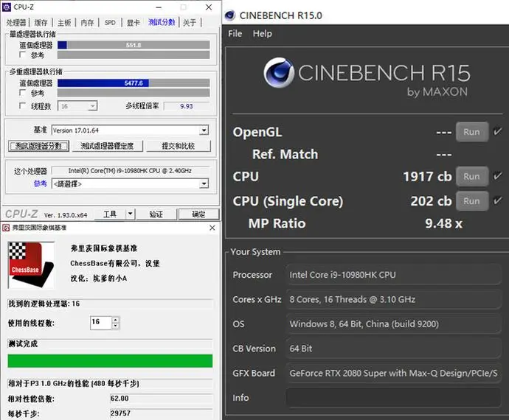Image resolution: width=509 pixels, height=420 pixels.
Task: Toggle the CPU (Single Core) test checkmark
Action: [497, 200]
